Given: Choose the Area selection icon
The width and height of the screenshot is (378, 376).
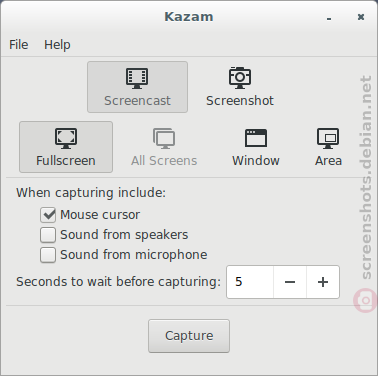Looking at the screenshot, I should (x=328, y=138).
